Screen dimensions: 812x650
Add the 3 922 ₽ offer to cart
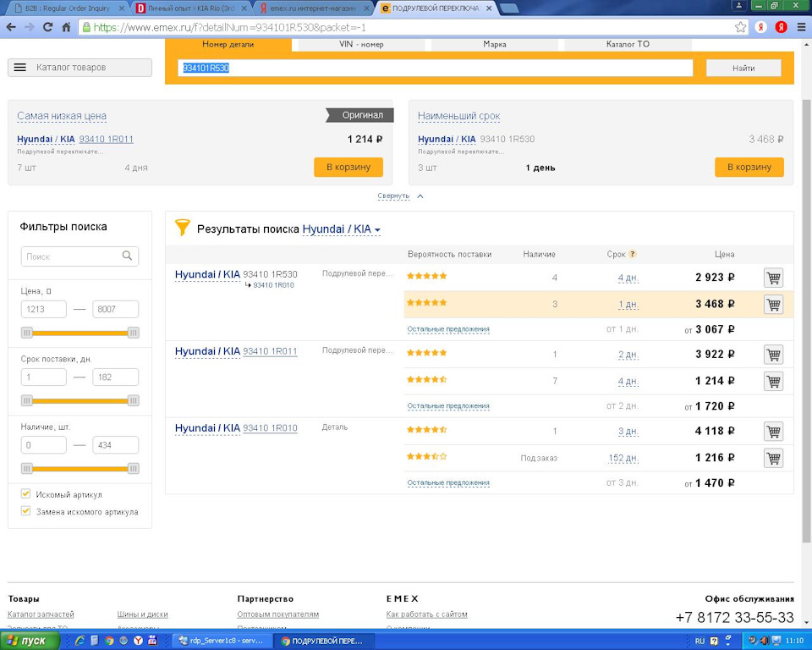(x=773, y=355)
